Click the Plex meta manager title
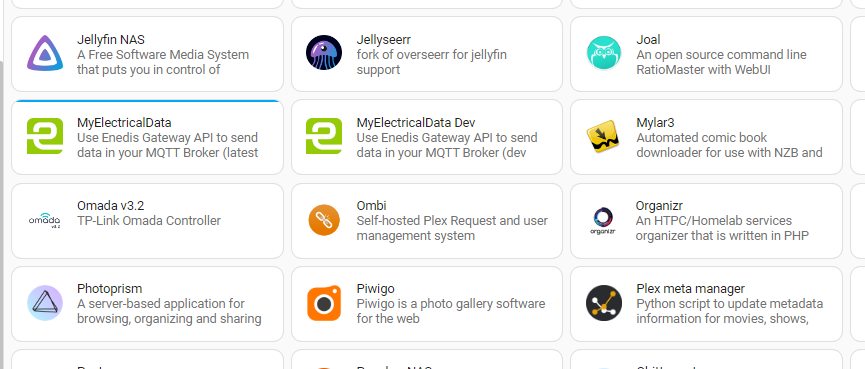 tap(690, 288)
